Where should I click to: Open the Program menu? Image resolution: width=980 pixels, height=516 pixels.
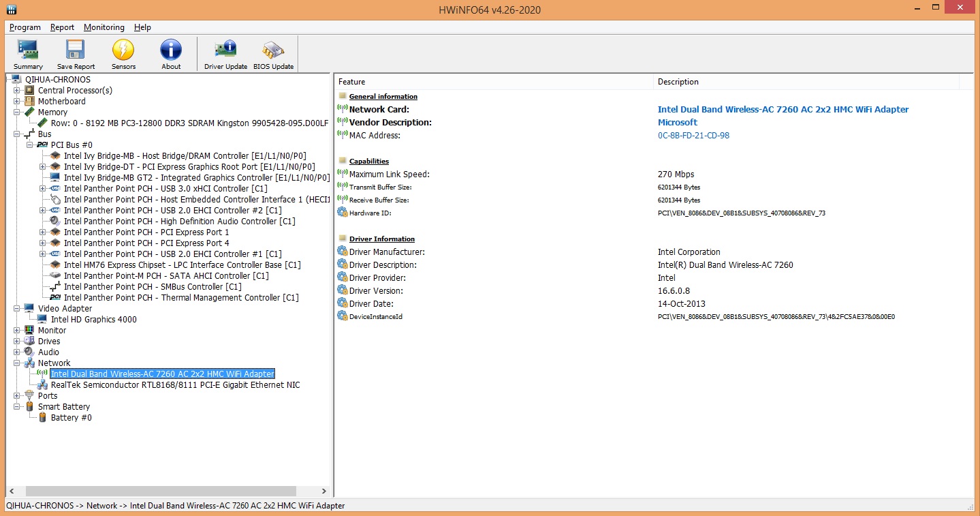(25, 27)
